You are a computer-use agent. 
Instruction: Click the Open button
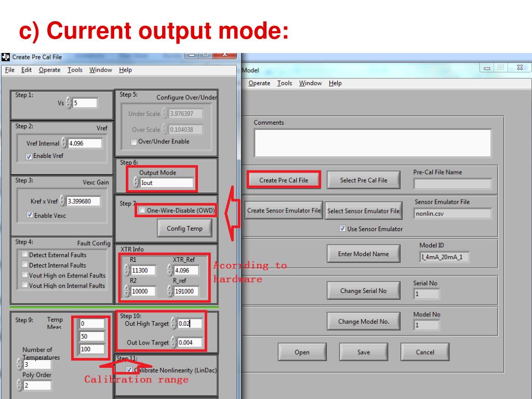coord(302,352)
